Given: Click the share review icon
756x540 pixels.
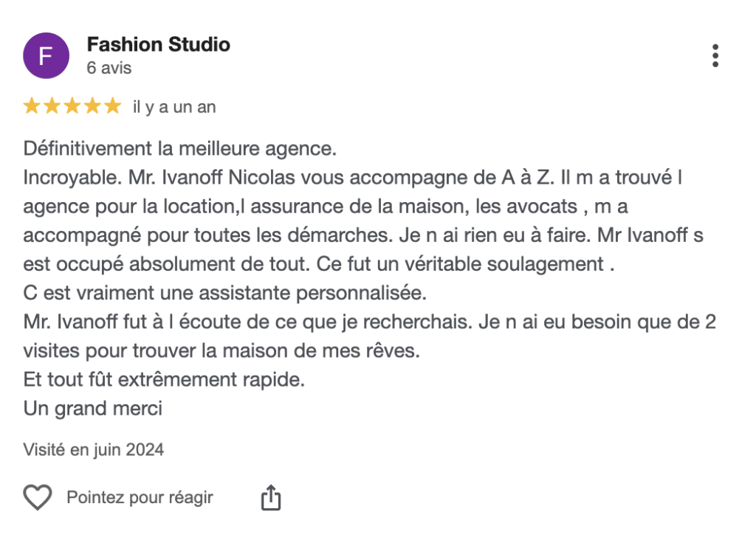Looking at the screenshot, I should tap(271, 497).
